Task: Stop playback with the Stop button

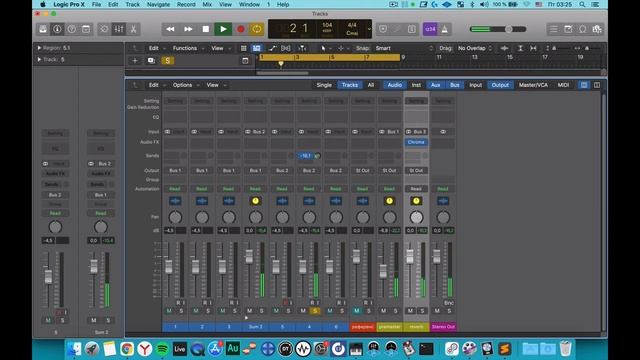Action: click(205, 29)
